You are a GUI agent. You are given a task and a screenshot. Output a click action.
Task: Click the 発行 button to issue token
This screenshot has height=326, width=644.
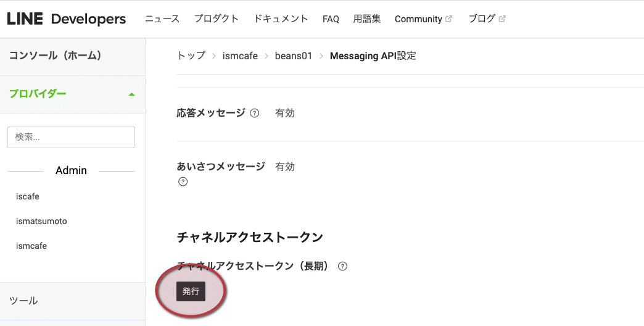tap(191, 291)
